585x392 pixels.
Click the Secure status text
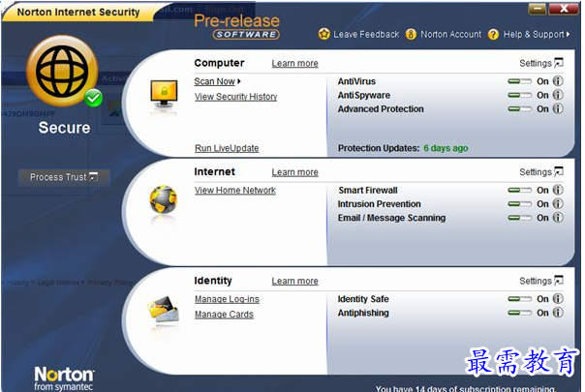click(x=64, y=128)
